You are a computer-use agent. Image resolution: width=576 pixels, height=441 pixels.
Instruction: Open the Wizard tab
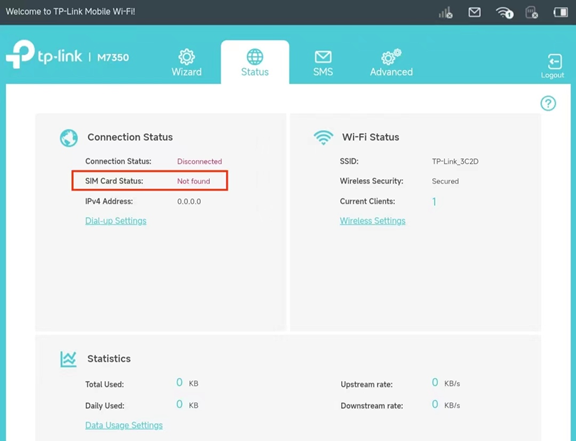(x=187, y=62)
